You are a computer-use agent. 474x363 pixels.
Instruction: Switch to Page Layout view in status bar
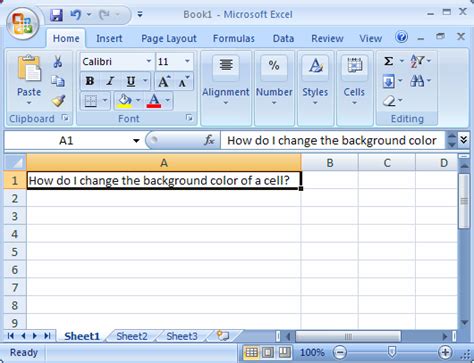[268, 352]
